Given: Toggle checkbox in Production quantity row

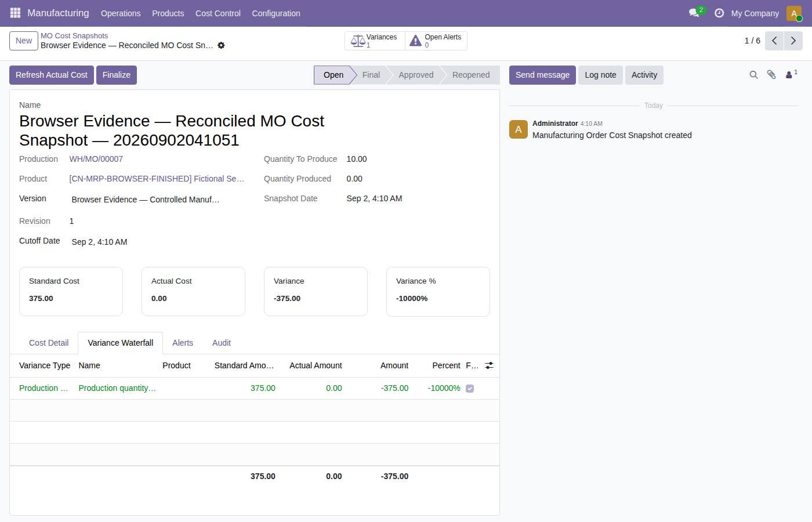Looking at the screenshot, I should pos(470,389).
